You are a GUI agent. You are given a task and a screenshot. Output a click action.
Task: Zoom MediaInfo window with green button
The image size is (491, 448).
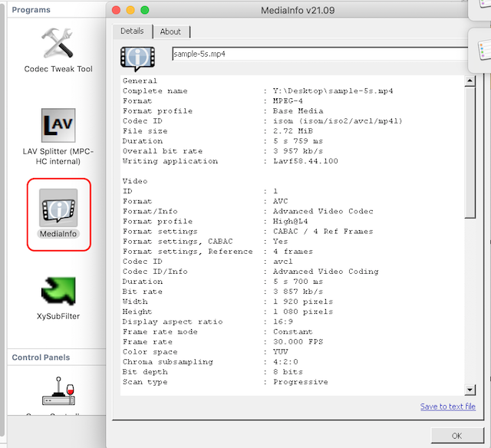(145, 10)
